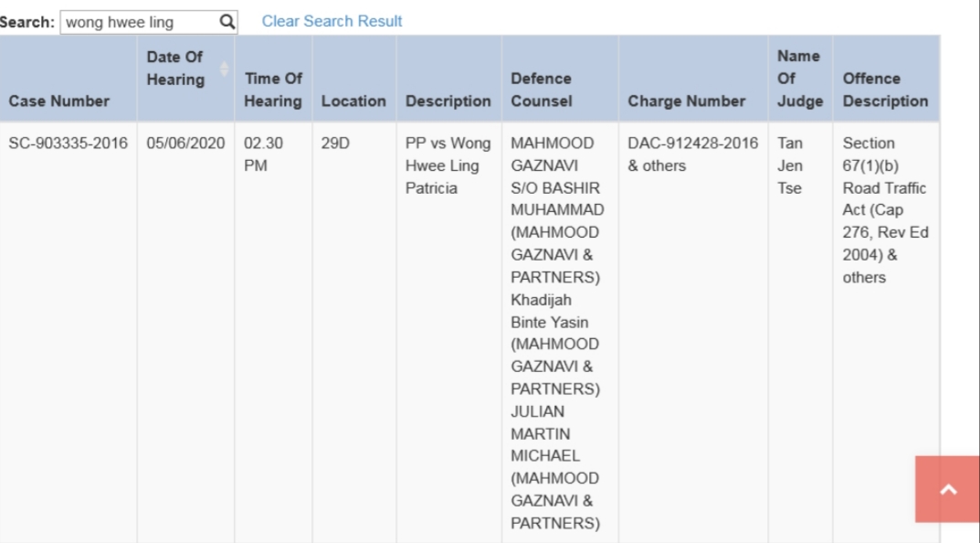The image size is (980, 543).
Task: Click the Clear Search Result link
Action: tap(332, 21)
